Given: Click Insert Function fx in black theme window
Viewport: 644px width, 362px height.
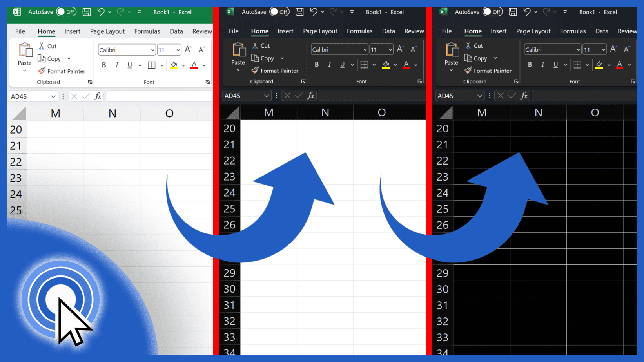Looking at the screenshot, I should click(x=524, y=96).
